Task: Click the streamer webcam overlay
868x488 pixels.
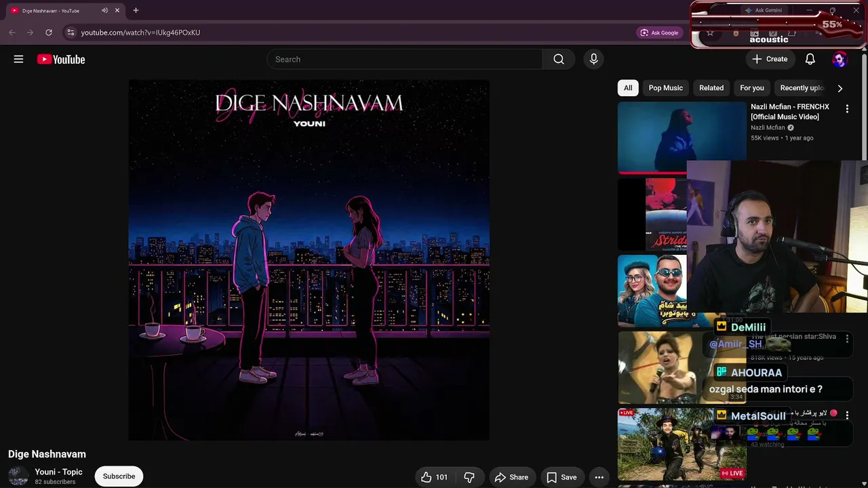Action: 777,237
